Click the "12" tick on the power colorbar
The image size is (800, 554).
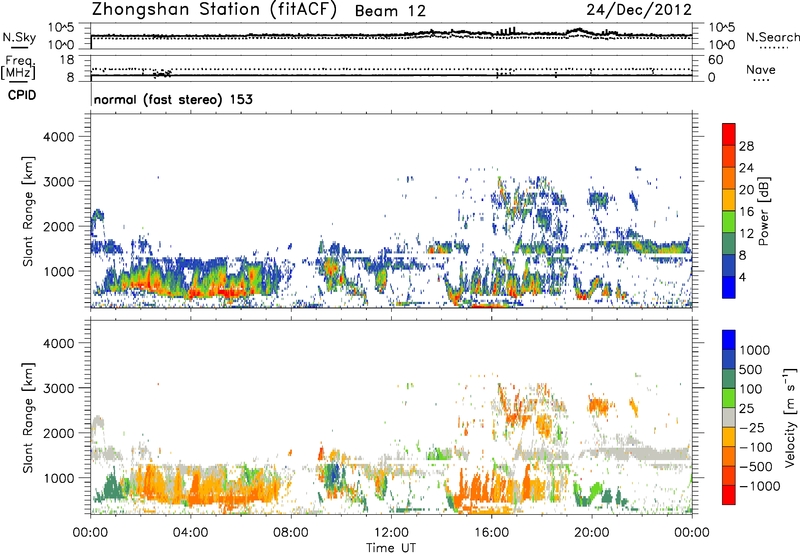pyautogui.click(x=746, y=234)
